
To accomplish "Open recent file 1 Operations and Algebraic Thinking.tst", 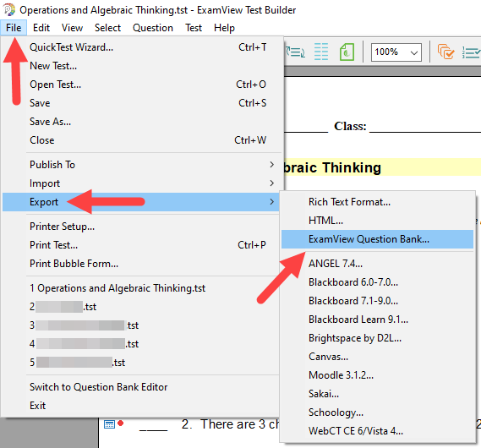I will pyautogui.click(x=142, y=288).
